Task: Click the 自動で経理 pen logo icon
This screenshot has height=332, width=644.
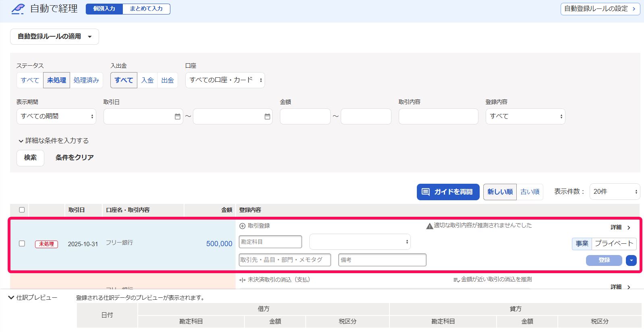Action: click(x=18, y=9)
